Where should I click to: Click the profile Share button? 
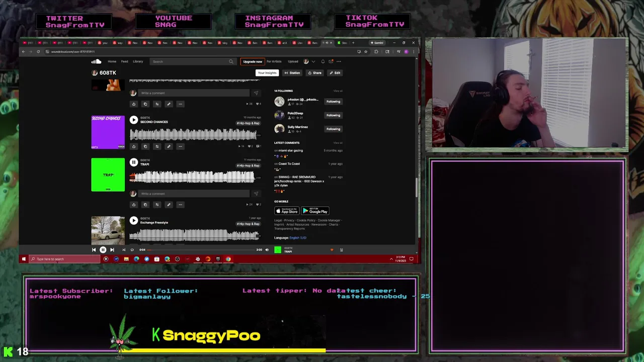315,73
